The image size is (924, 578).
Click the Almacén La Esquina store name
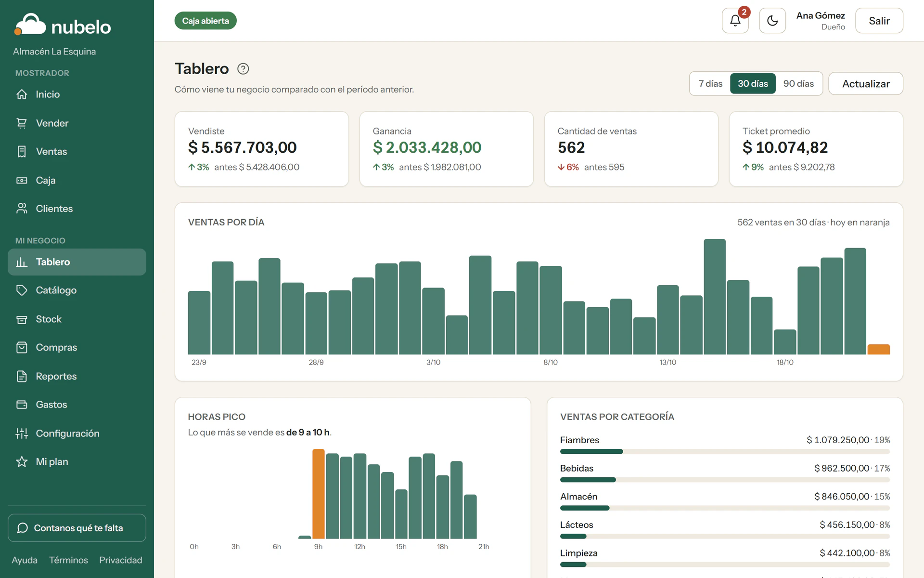[54, 52]
